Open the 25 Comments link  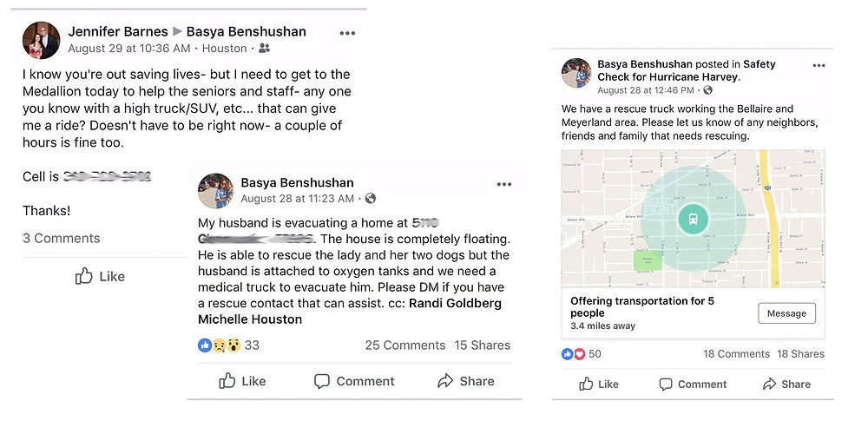click(404, 345)
